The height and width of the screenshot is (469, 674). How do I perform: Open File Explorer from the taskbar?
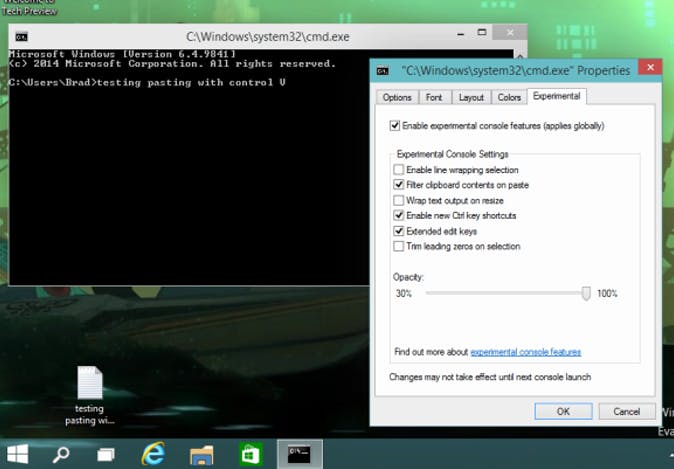[202, 455]
